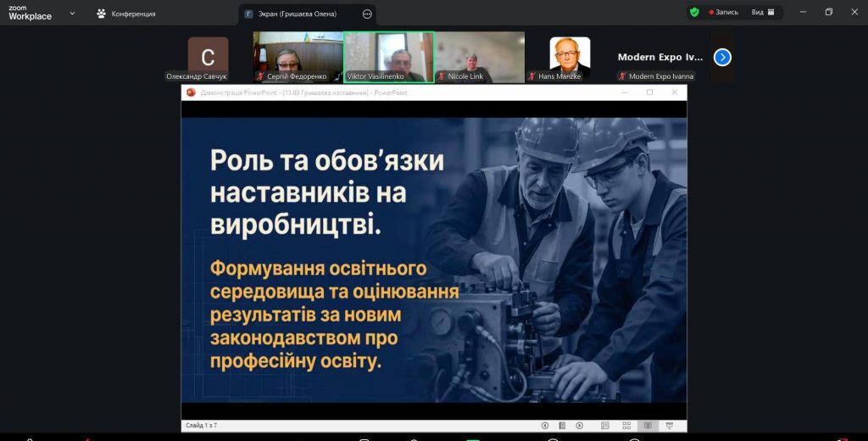The height and width of the screenshot is (441, 868).
Task: Select Viktor Vasilinenko's video tile
Action: click(388, 57)
